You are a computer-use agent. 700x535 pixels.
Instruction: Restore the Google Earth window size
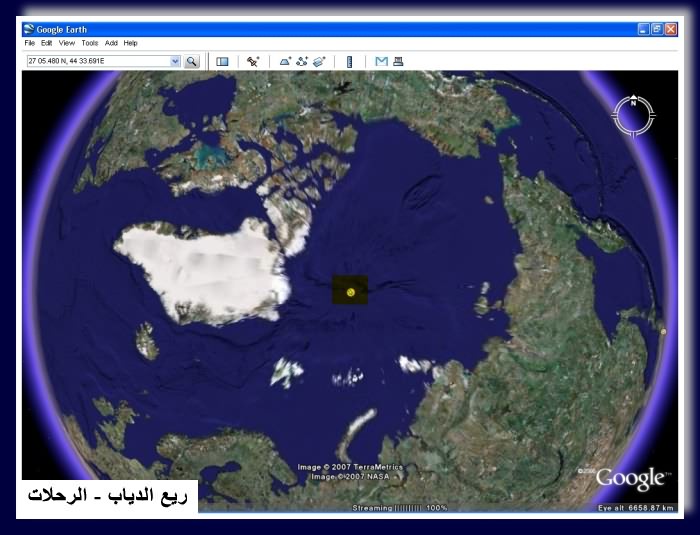657,29
